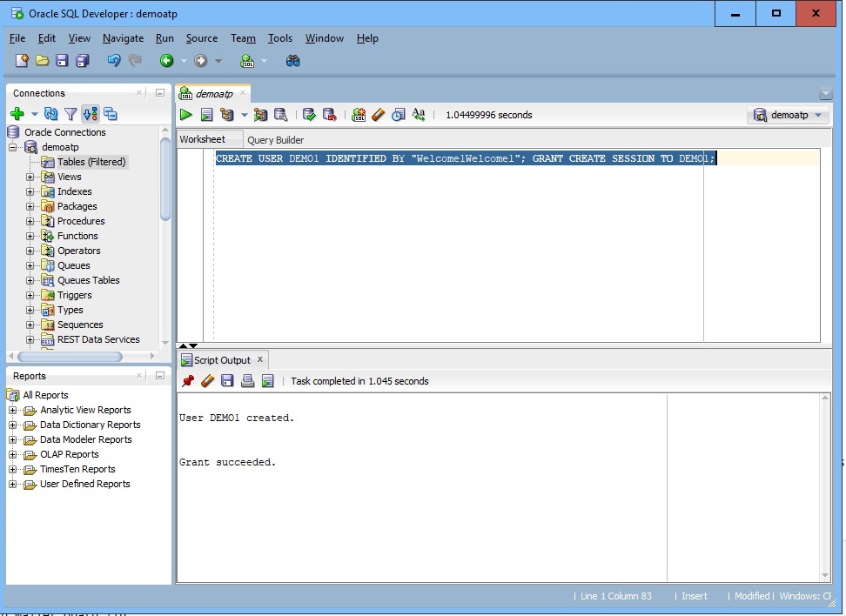846x616 pixels.
Task: Open the New Connection dropdown arrow
Action: point(34,114)
